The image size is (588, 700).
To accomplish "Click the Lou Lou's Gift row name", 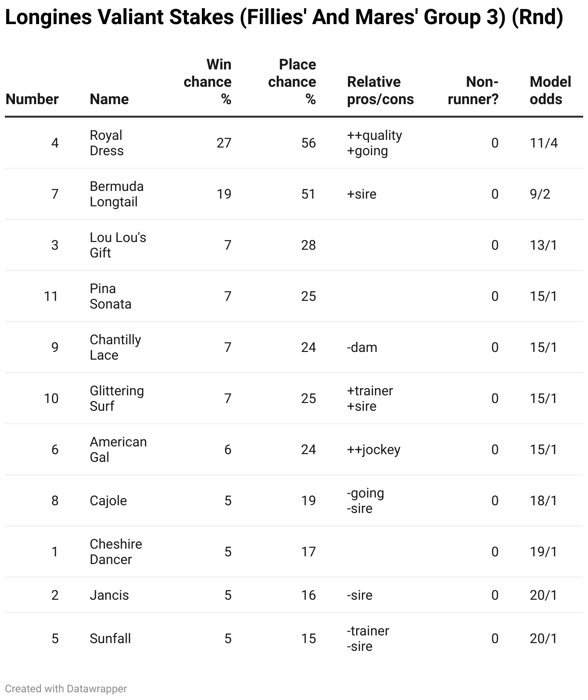I will pos(118,245).
